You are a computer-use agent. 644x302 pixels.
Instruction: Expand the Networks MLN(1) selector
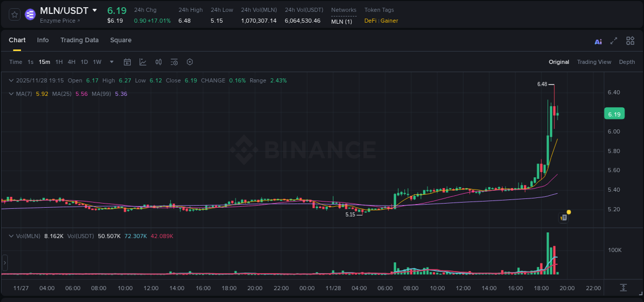tap(342, 22)
